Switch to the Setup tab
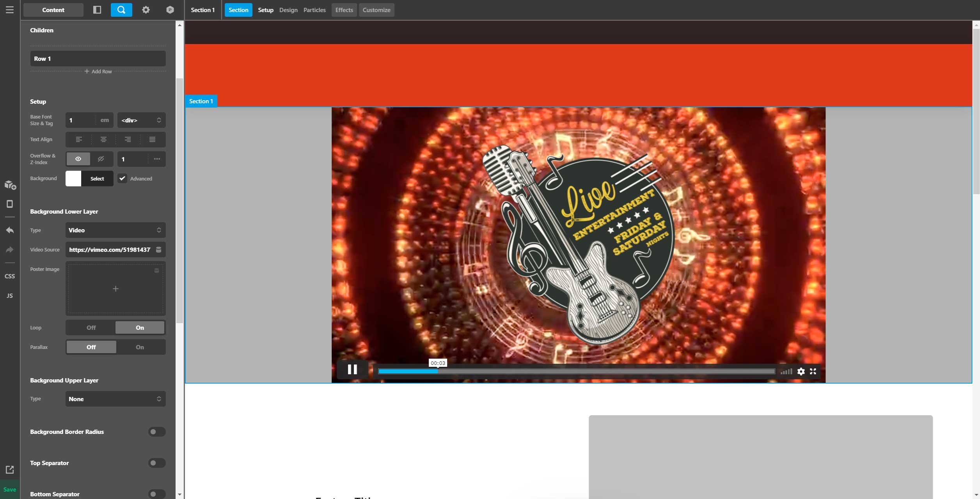The image size is (980, 499). 266,10
